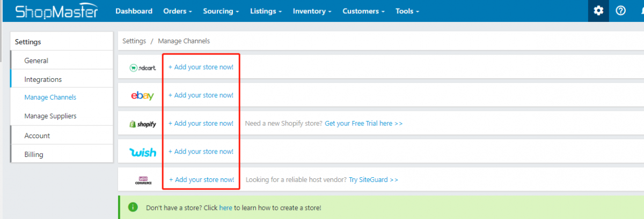Open the Billing settings section

(x=34, y=155)
